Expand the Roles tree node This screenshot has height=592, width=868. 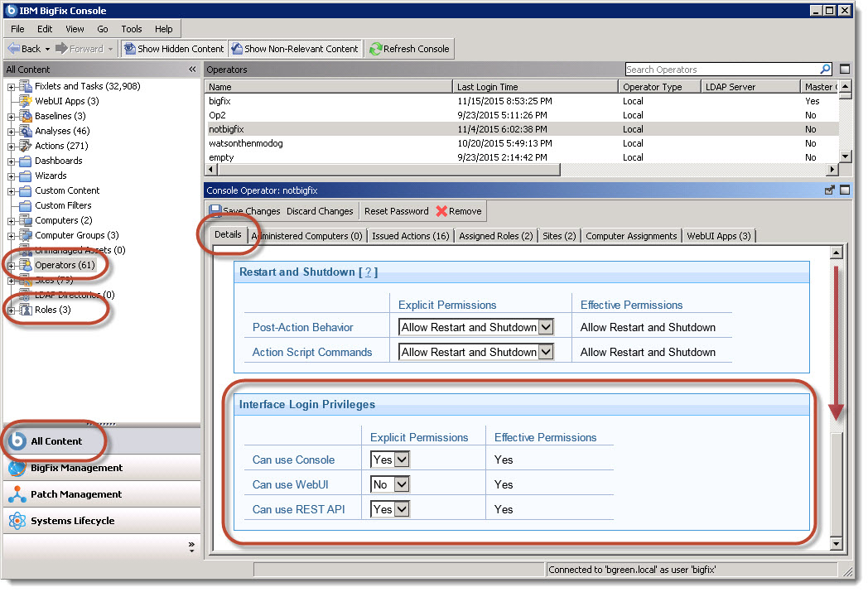click(12, 310)
